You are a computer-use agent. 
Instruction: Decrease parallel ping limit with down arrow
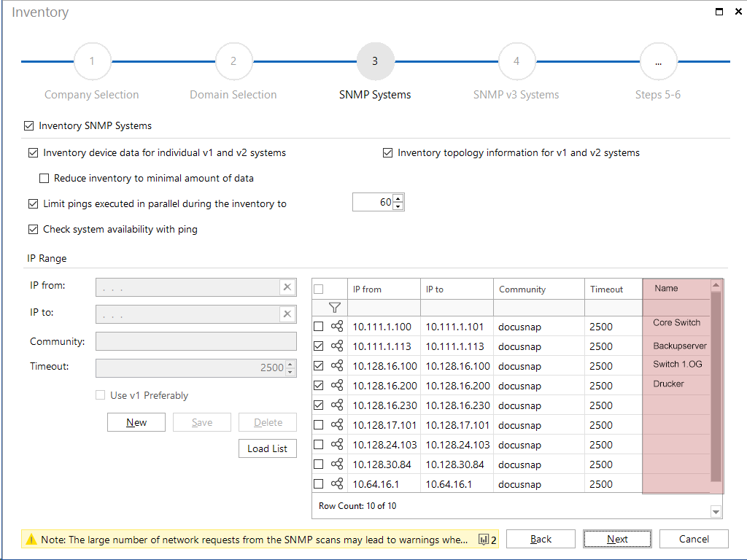398,207
